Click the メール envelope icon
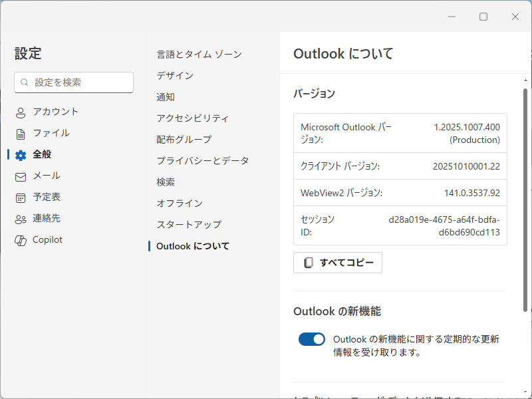This screenshot has height=399, width=532. (21, 177)
